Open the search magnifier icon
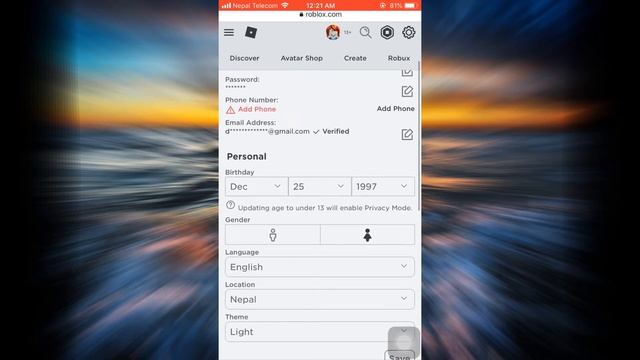The image size is (640, 360). (365, 32)
